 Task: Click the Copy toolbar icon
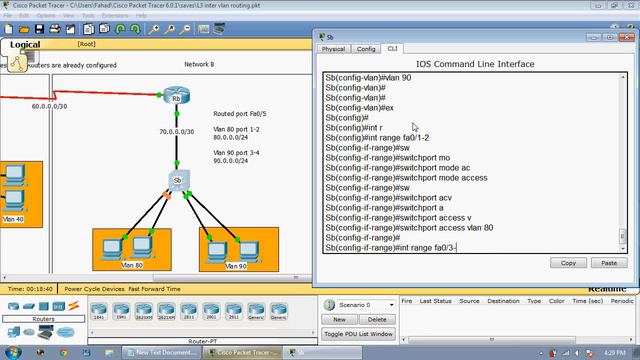pyautogui.click(x=89, y=29)
